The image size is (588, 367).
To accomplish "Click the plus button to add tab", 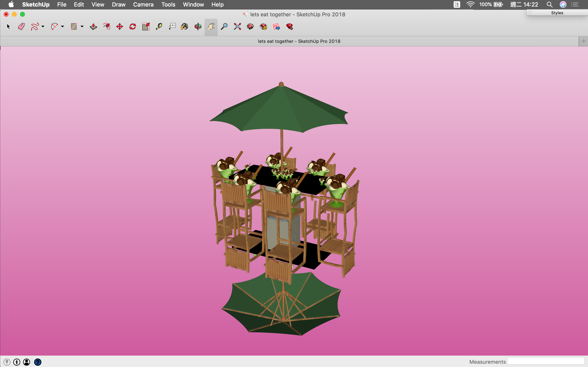I will (583, 41).
